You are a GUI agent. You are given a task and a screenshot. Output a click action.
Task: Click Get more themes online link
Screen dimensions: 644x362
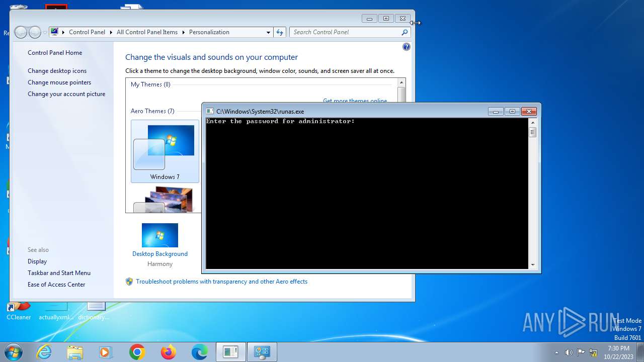pyautogui.click(x=355, y=101)
